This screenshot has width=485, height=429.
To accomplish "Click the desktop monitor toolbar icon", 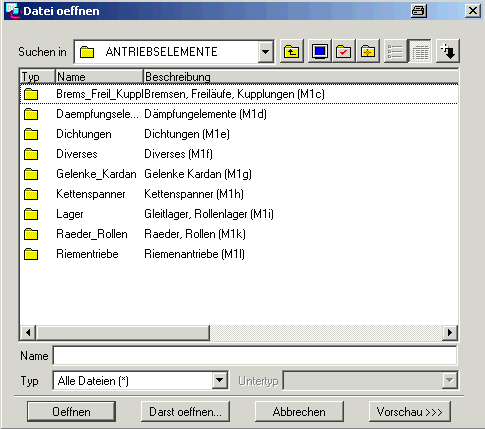I will [x=319, y=52].
